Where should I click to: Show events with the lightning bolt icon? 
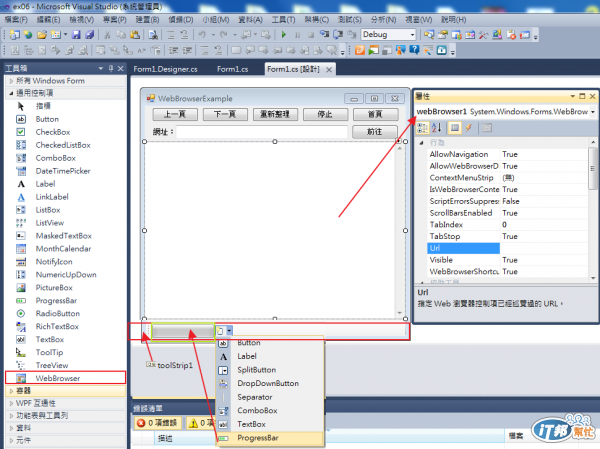click(x=469, y=127)
